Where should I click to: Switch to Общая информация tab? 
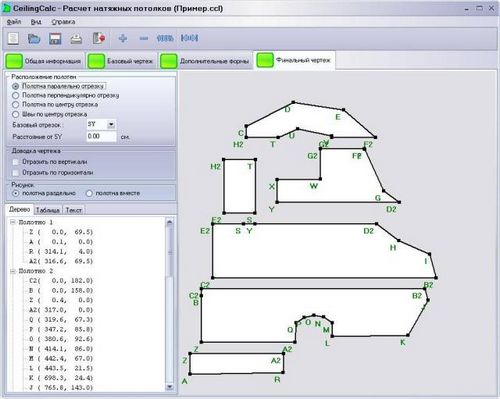point(44,61)
